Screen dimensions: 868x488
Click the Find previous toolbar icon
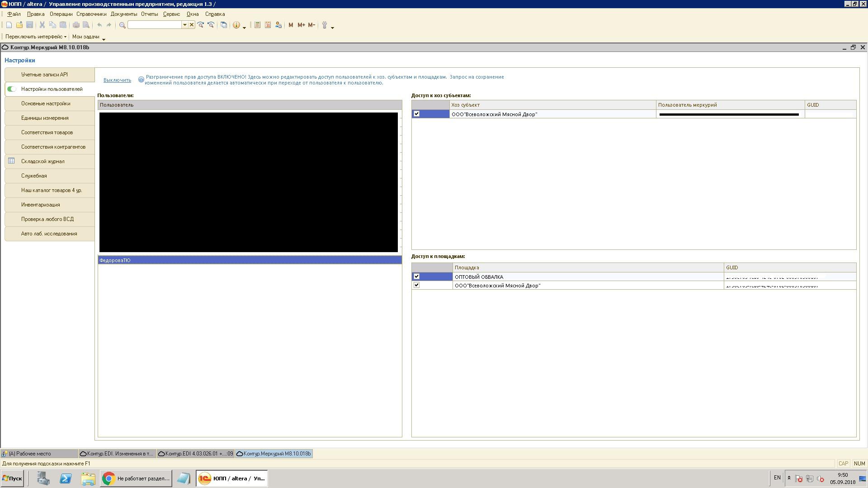click(211, 25)
